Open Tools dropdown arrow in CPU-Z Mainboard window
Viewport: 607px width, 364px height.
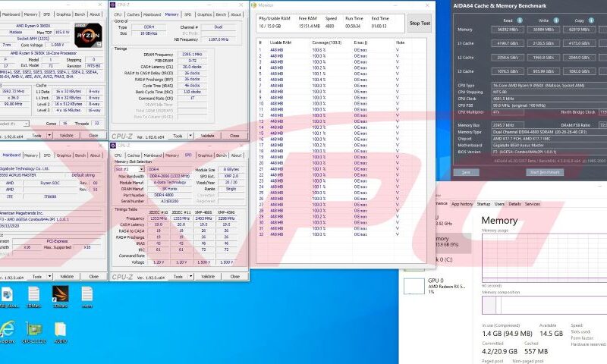[49, 277]
